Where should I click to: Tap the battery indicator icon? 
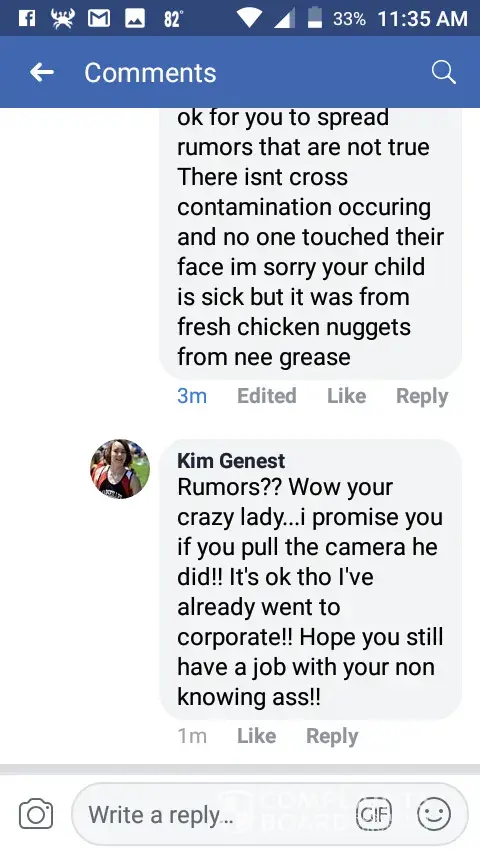pos(315,18)
